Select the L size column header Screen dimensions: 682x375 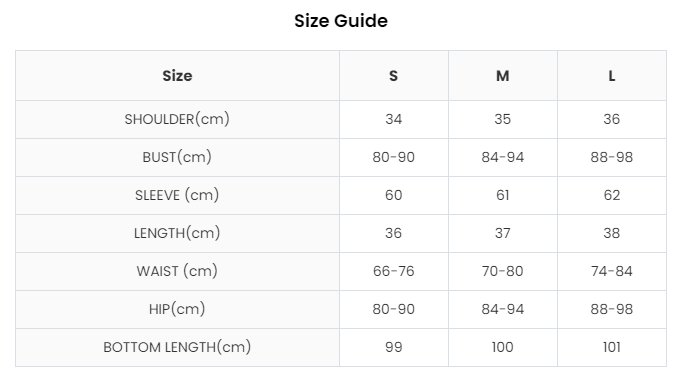(x=612, y=76)
